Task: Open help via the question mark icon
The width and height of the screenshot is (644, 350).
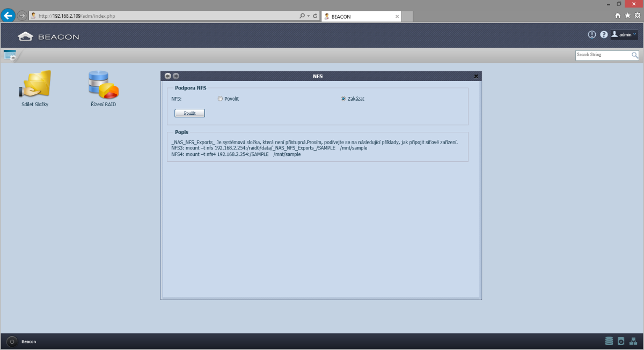Action: pos(604,34)
